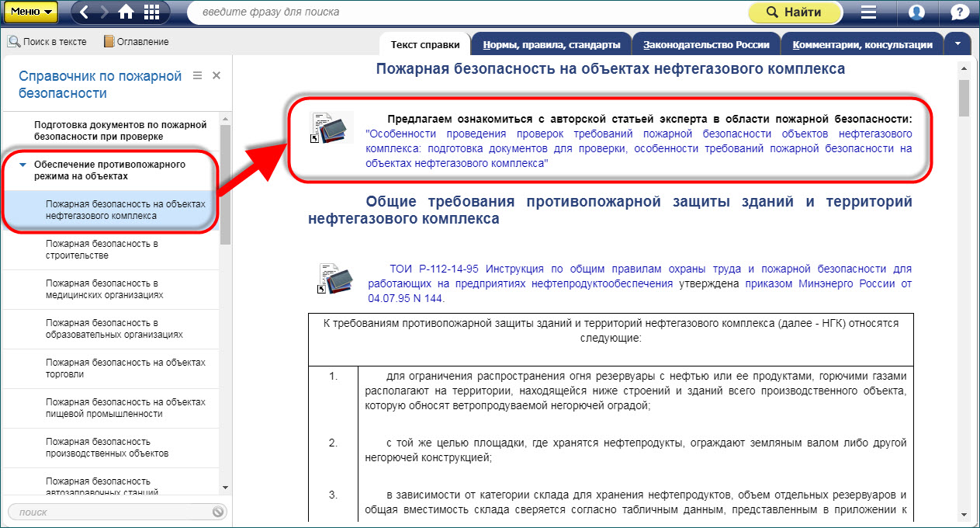
Task: Open the Меню dropdown
Action: [x=31, y=12]
